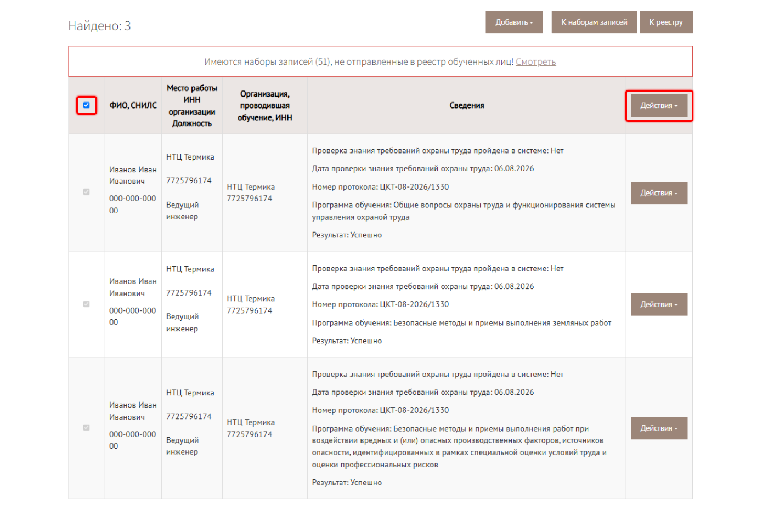Screen dimensions: 768x532
Task: Tick checkbox for the "вредных производственных факторов" row
Action: point(86,427)
